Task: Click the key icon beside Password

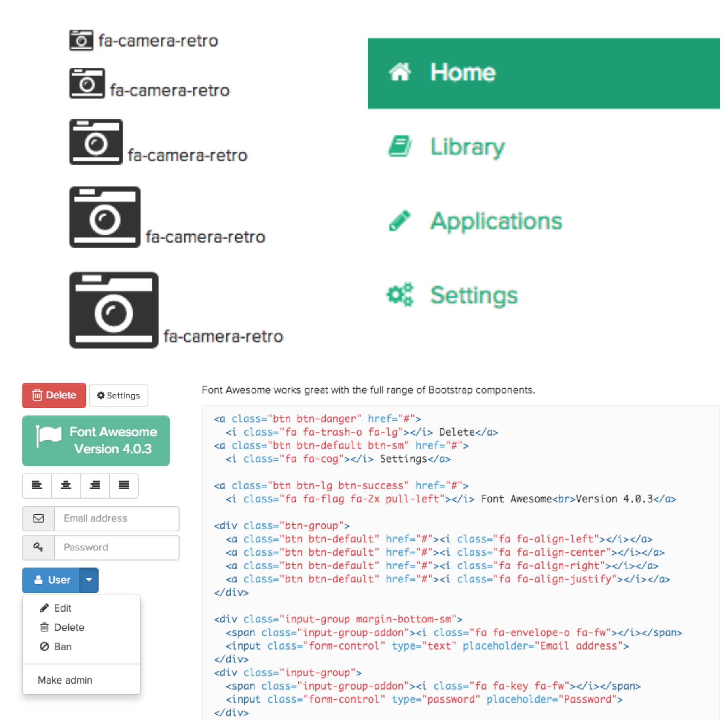Action: pyautogui.click(x=38, y=547)
